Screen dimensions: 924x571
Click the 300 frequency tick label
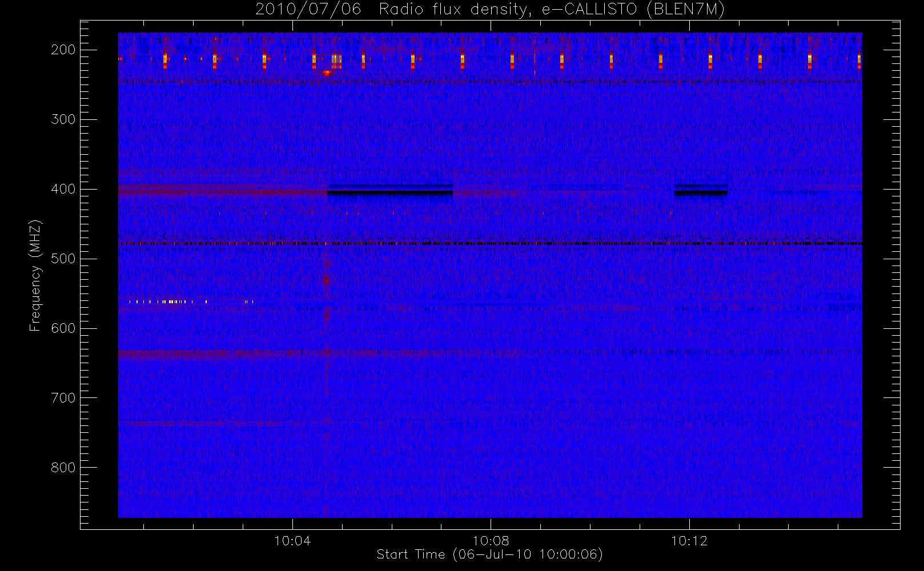[63, 119]
